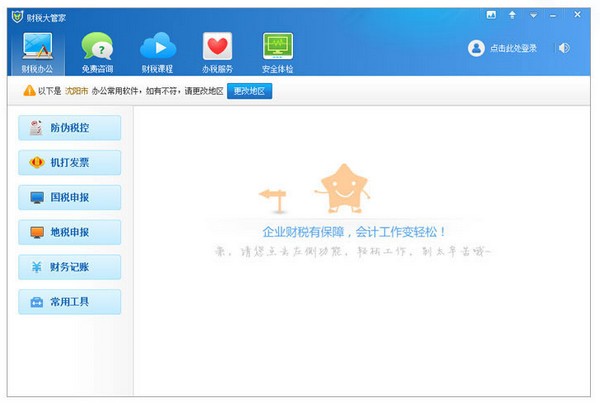This screenshot has height=403, width=600.
Task: Open the 财务记账 sidebar item
Action: [69, 267]
